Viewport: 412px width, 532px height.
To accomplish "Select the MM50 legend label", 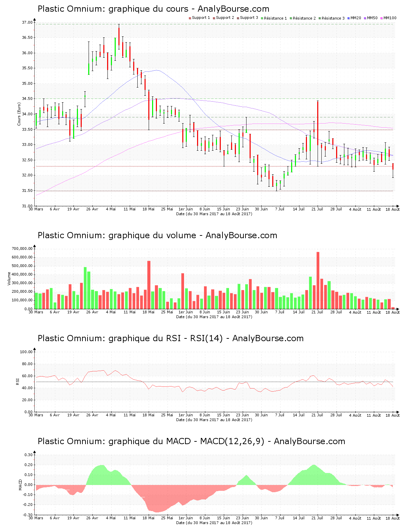I will tap(372, 18).
